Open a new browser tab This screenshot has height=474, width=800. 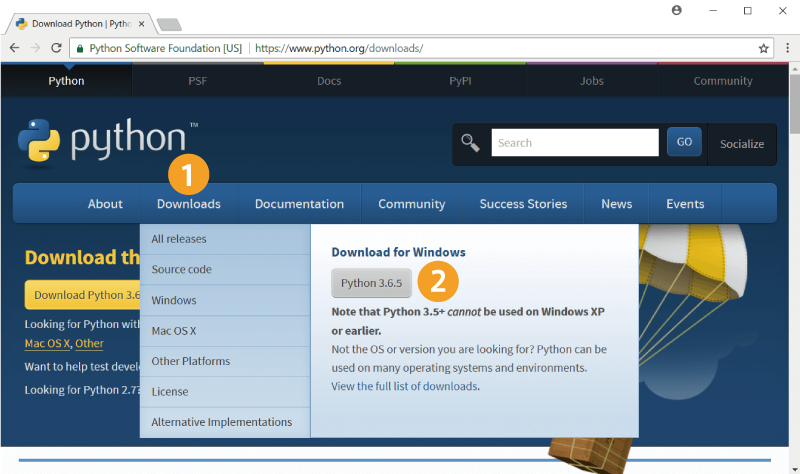tap(169, 24)
